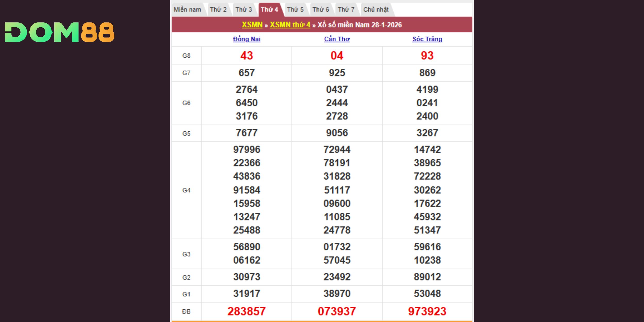Click Cần Thơ special prize 073937

coord(337,311)
